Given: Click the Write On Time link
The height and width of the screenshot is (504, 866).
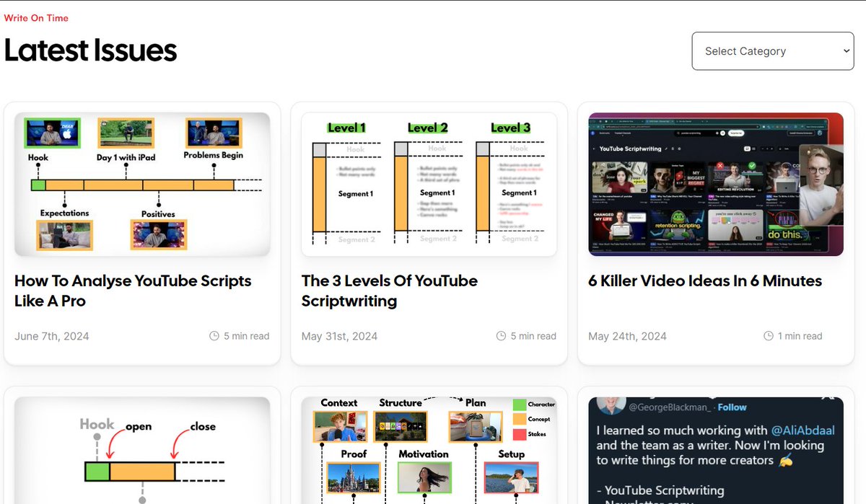Looking at the screenshot, I should pos(36,18).
